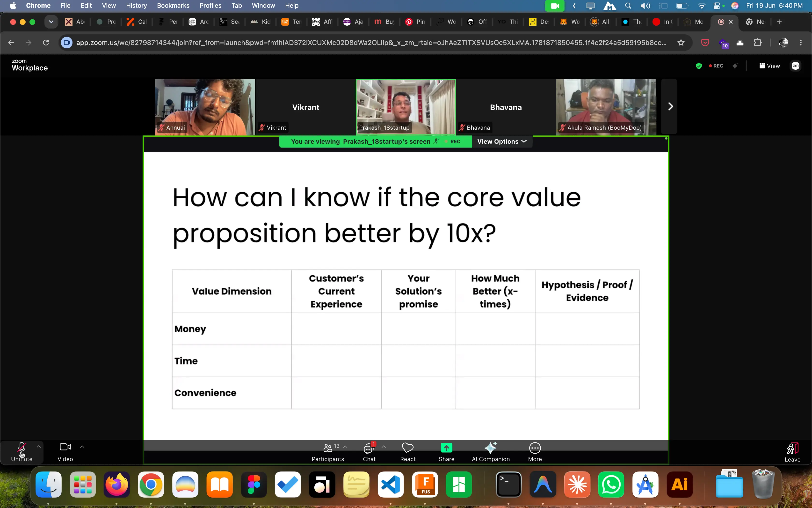Screen dimensions: 812x508
Task: Open the History menu
Action: [136, 5]
